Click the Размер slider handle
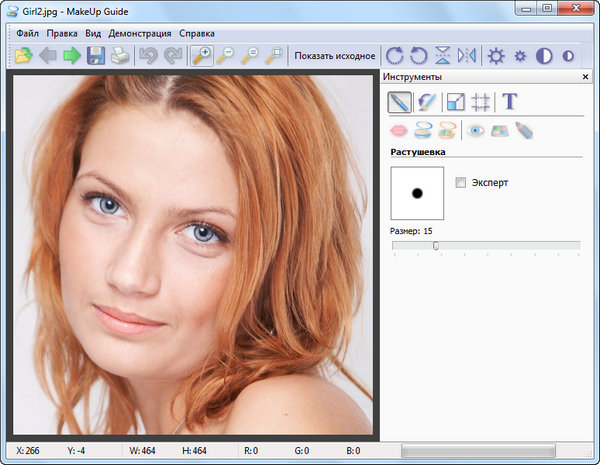Viewport: 600px width, 465px height. [435, 245]
